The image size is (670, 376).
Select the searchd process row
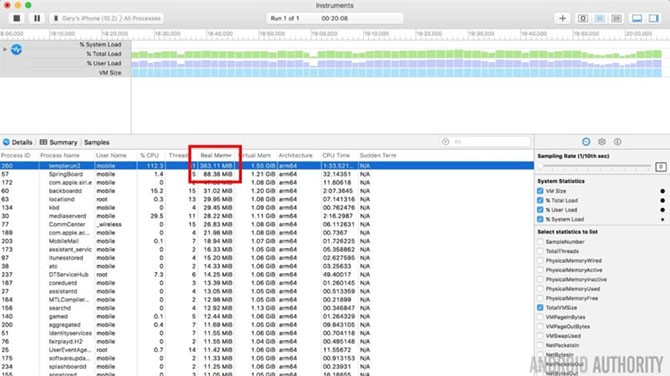tap(267, 308)
